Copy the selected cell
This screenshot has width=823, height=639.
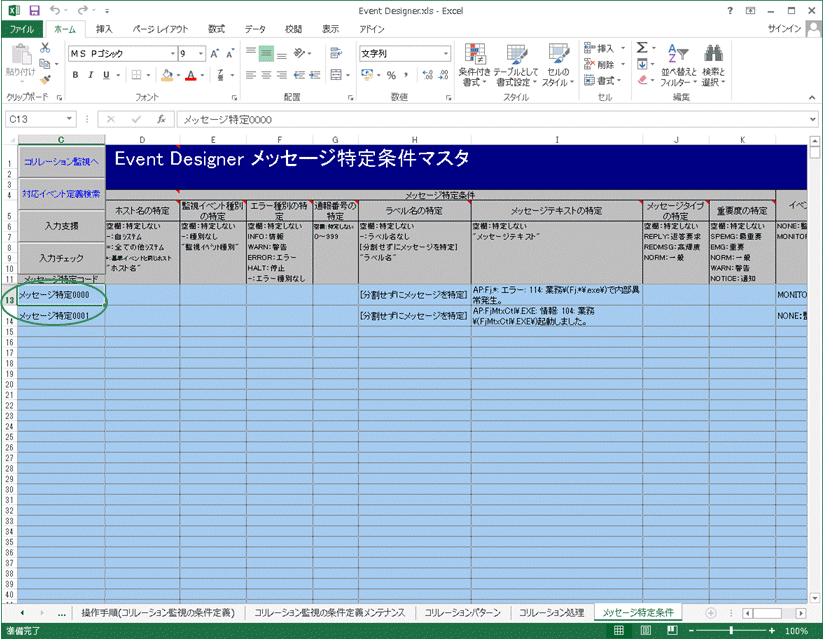(x=46, y=64)
